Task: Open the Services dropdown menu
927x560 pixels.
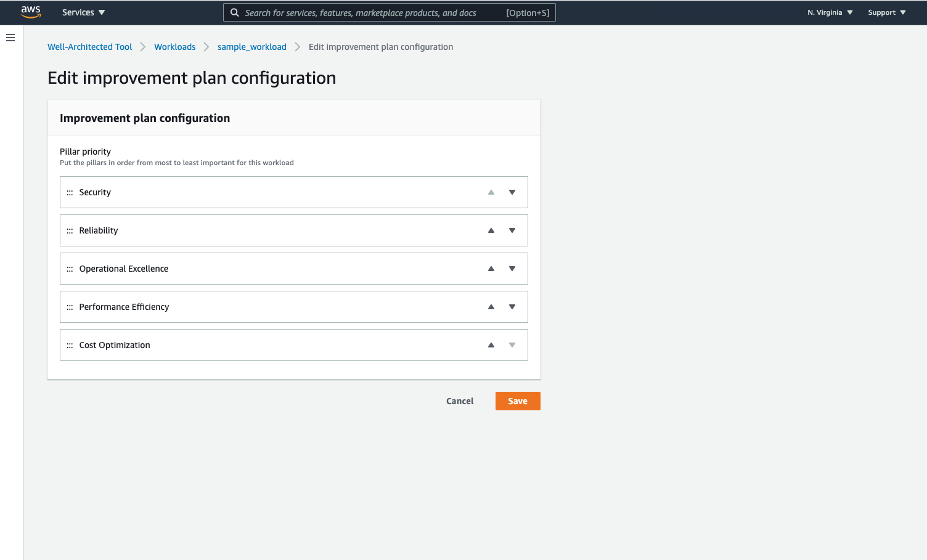Action: 84,12
